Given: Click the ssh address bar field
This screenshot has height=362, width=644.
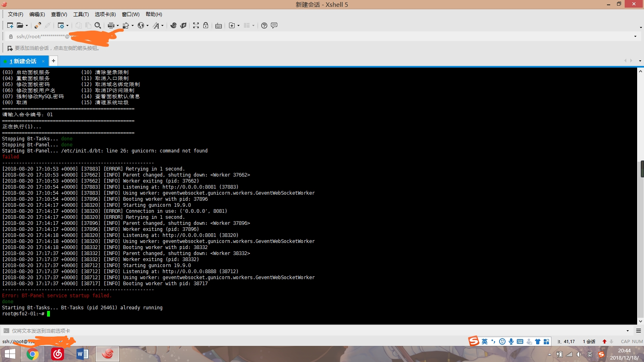Looking at the screenshot, I should point(322,36).
